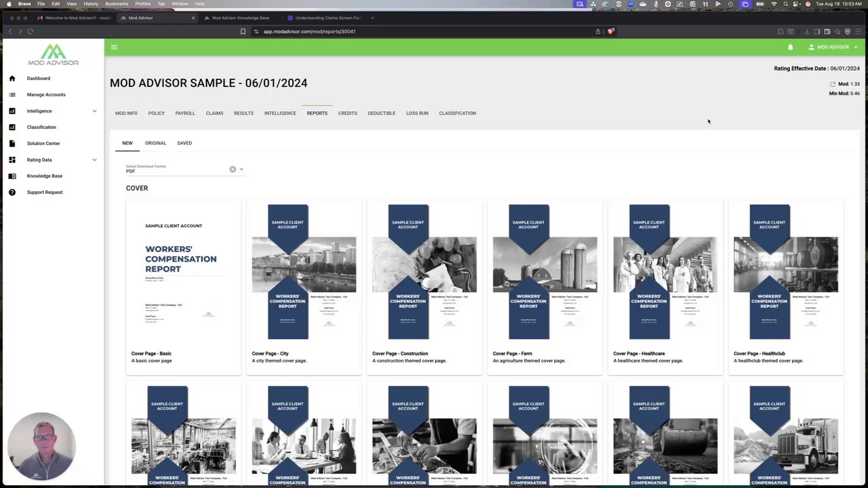Go back in browser history
This screenshot has width=868, height=488.
pyautogui.click(x=10, y=31)
